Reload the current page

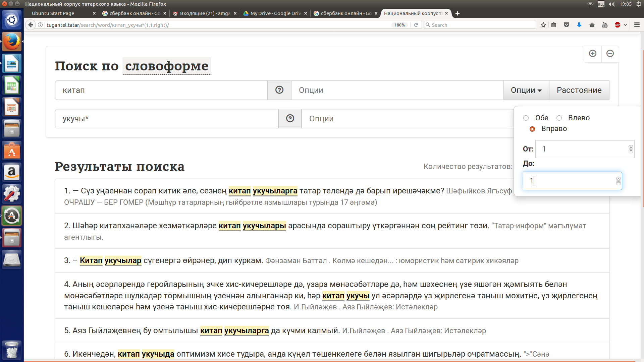pos(416,25)
